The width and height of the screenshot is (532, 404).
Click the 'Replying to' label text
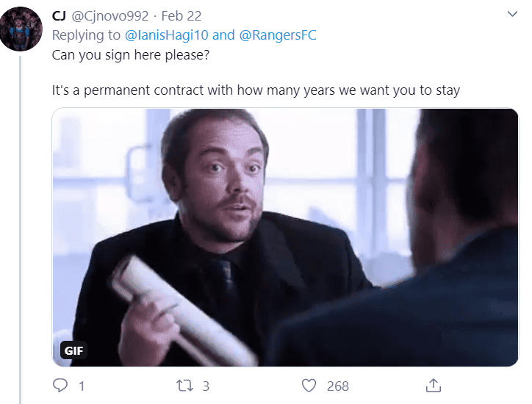(x=86, y=35)
